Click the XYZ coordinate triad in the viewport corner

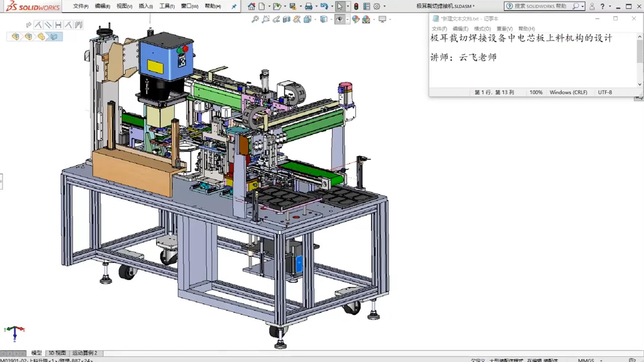coord(14,334)
